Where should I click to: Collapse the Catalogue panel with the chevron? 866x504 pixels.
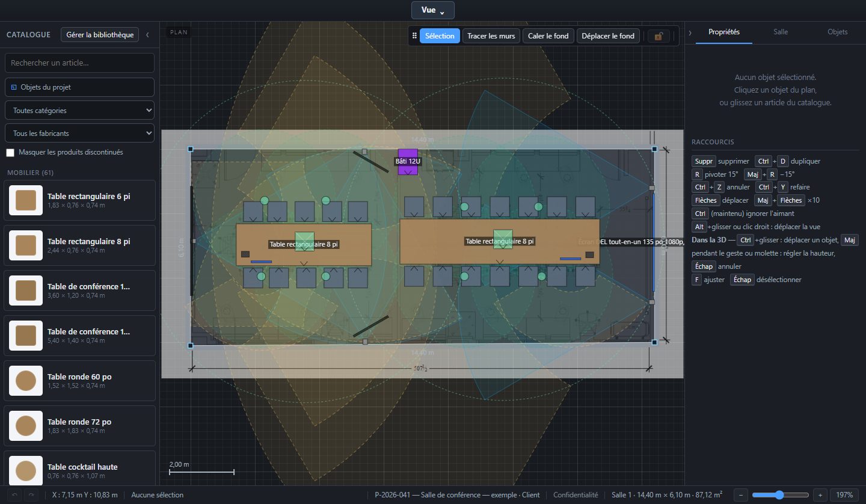(x=147, y=35)
